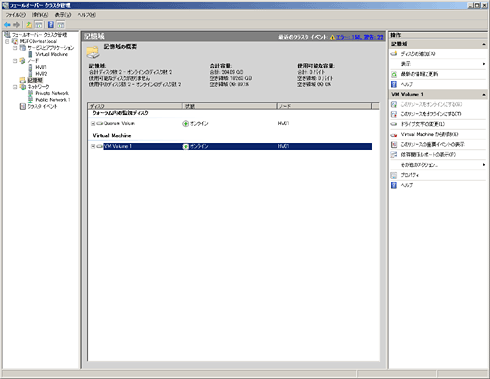490x379 pixels.
Task: Click the Virtual Machine group heading in disk list
Action: click(112, 136)
